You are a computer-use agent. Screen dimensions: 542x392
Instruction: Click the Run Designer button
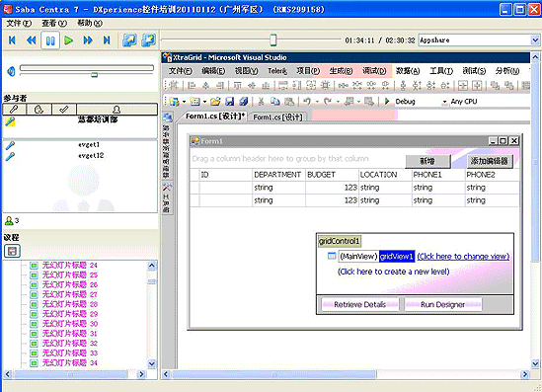(x=443, y=304)
